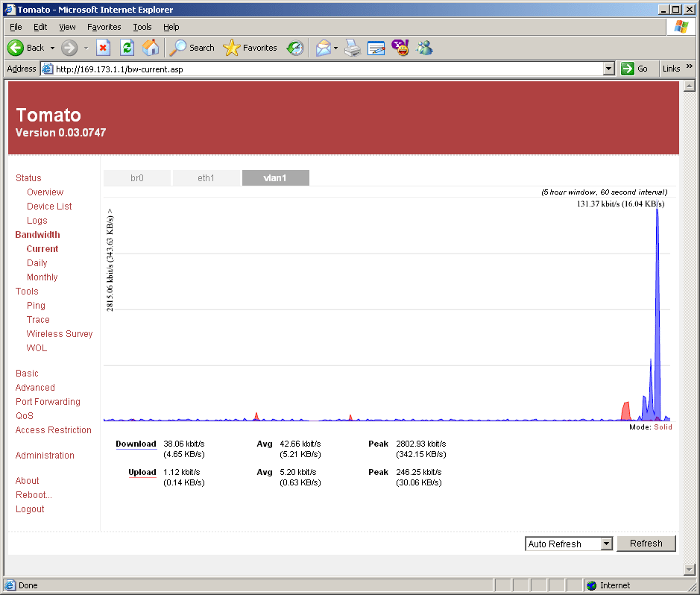The width and height of the screenshot is (700, 595).
Task: Open Daily bandwidth link
Action: 37,263
